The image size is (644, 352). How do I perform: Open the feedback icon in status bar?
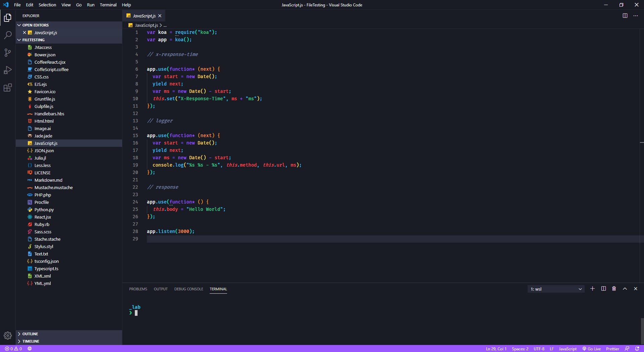point(627,349)
